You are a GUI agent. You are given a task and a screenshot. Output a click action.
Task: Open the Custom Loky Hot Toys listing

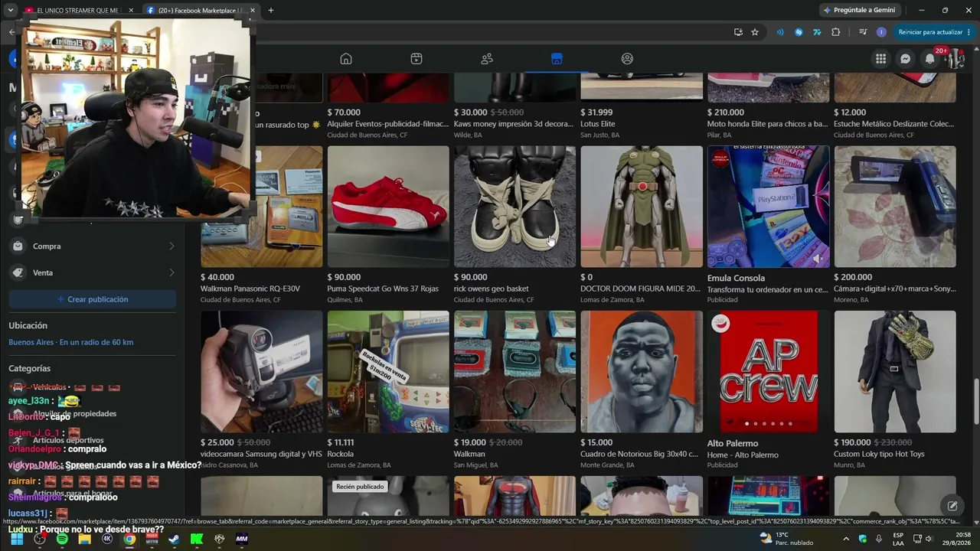point(895,372)
